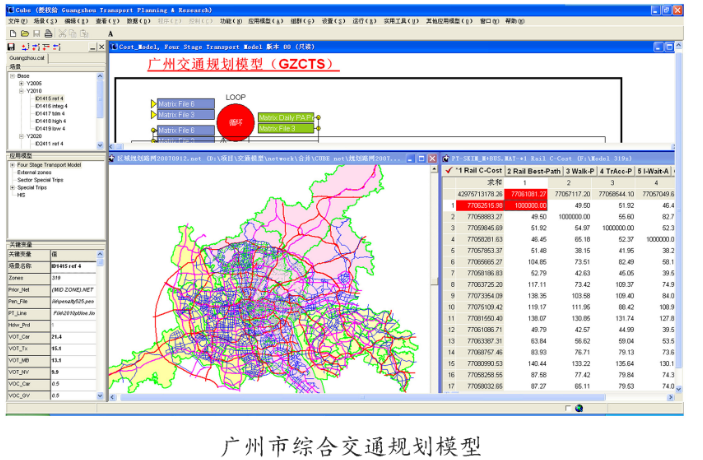Expand the Y2006 scenario tree node
This screenshot has height=460, width=703.
point(21,83)
